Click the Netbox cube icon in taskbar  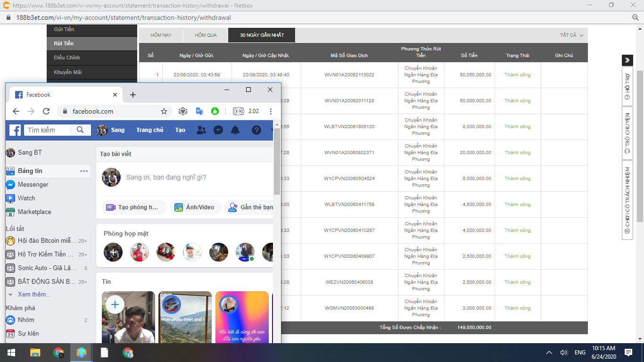pos(82,352)
